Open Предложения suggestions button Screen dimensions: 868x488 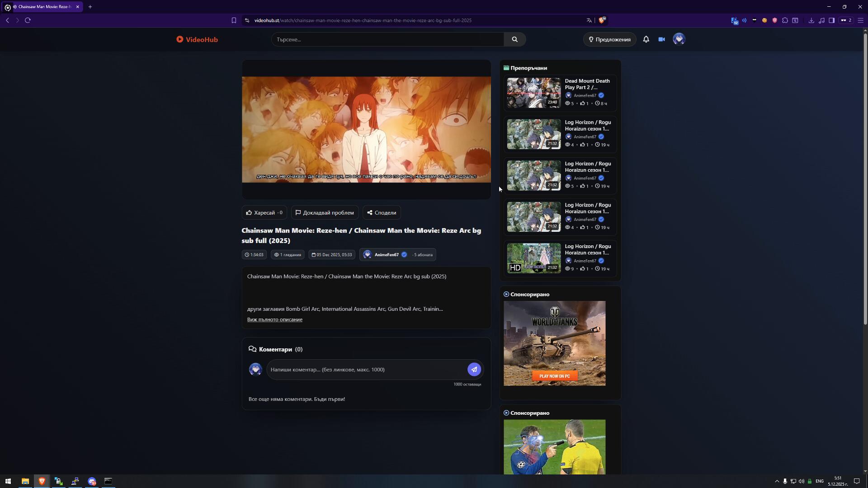click(x=609, y=39)
